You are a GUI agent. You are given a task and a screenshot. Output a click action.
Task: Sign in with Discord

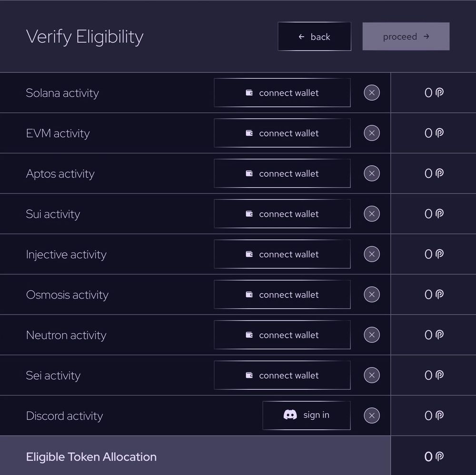(x=307, y=415)
